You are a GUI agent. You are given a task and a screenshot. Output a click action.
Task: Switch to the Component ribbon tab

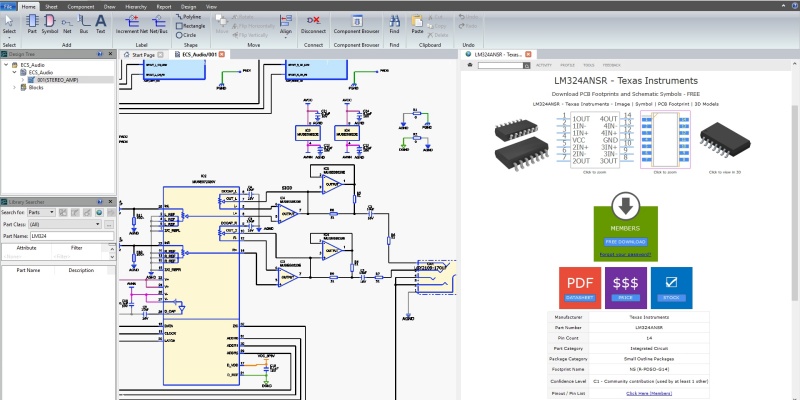80,7
